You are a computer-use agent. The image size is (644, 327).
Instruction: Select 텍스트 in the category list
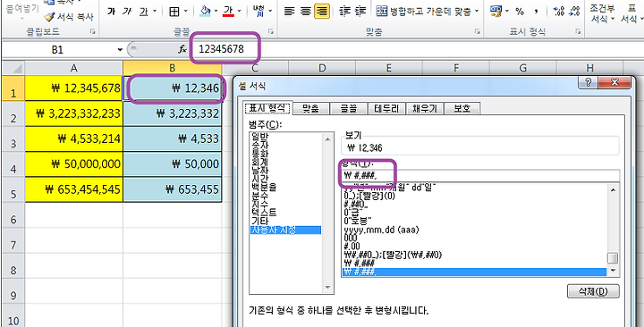264,212
